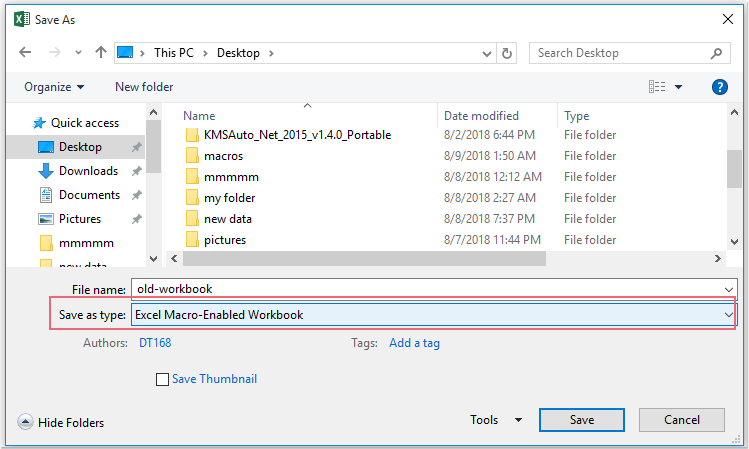Sort by the Name column header
Image resolution: width=749 pixels, height=449 pixels.
click(199, 116)
